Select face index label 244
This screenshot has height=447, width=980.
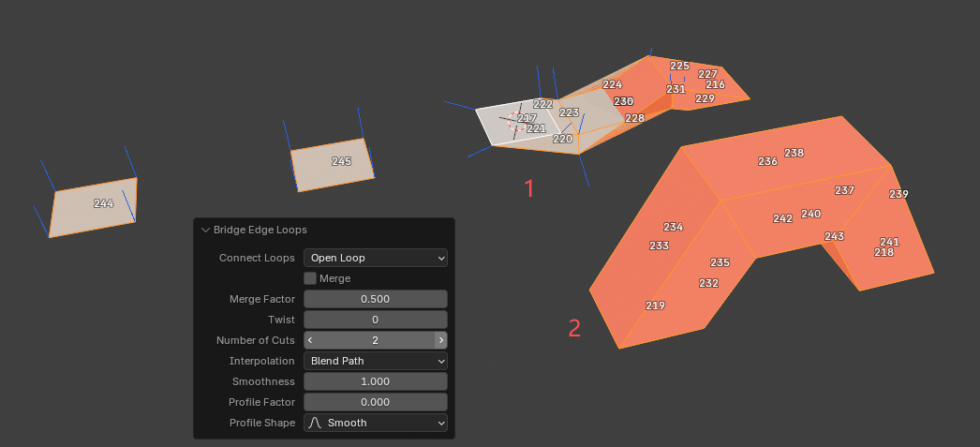[103, 203]
